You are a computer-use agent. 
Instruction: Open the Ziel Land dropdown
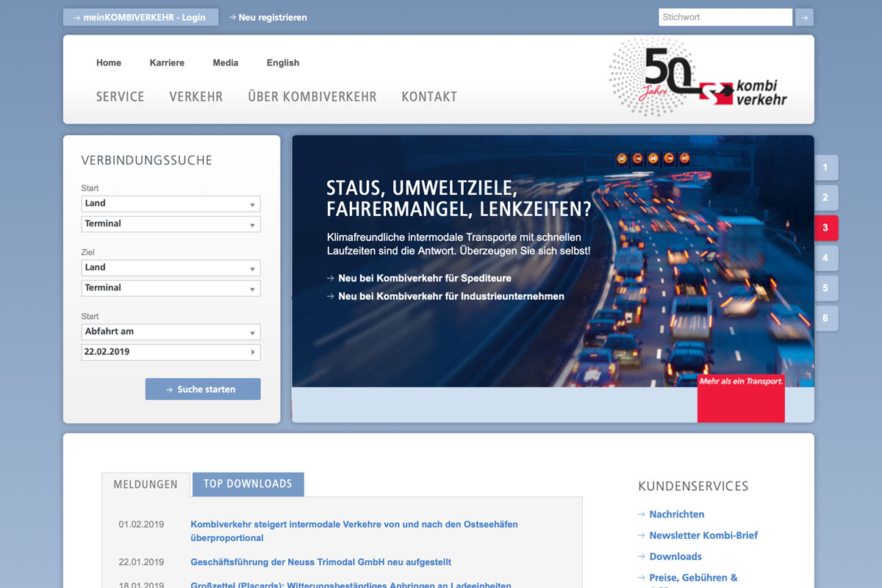click(171, 268)
